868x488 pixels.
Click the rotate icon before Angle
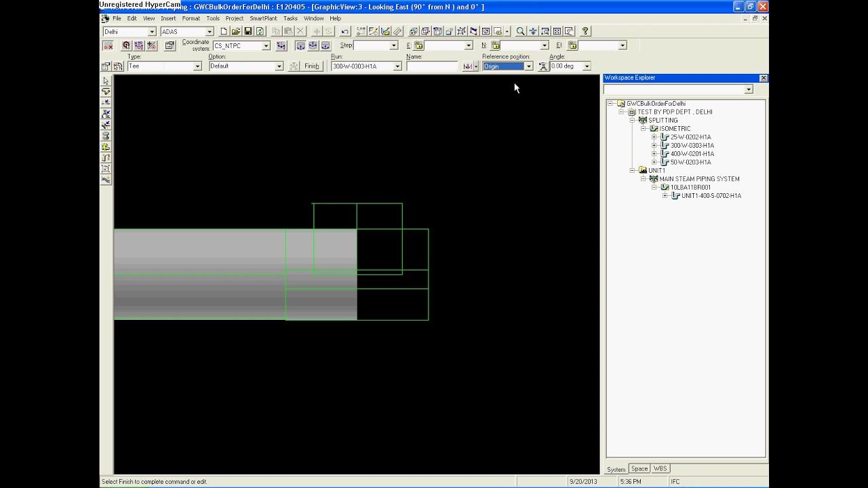(x=542, y=66)
